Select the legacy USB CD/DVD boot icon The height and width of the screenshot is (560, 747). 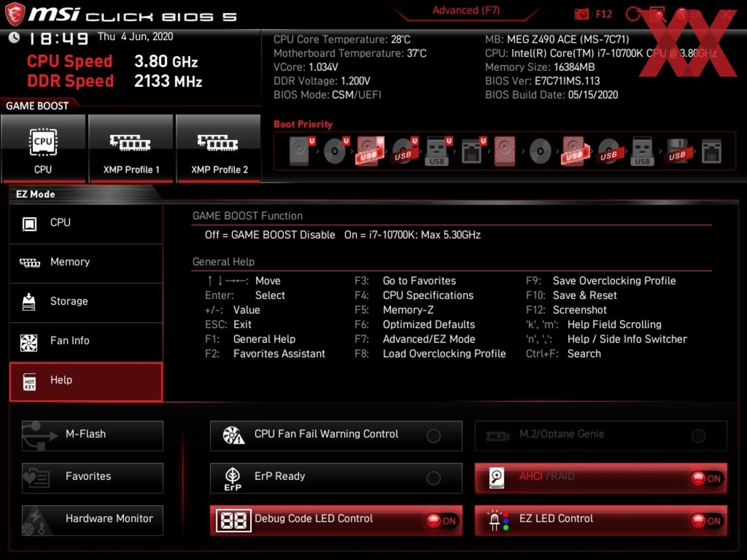tap(609, 150)
